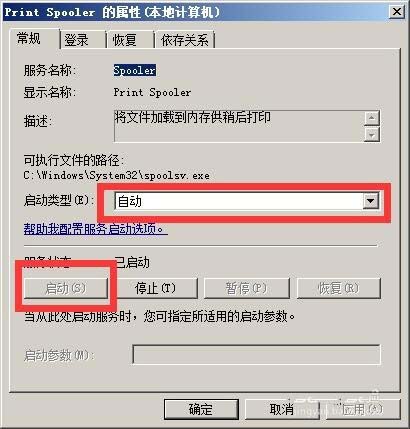Go to the 恢复 tab
The height and width of the screenshot is (429, 410).
pos(124,40)
